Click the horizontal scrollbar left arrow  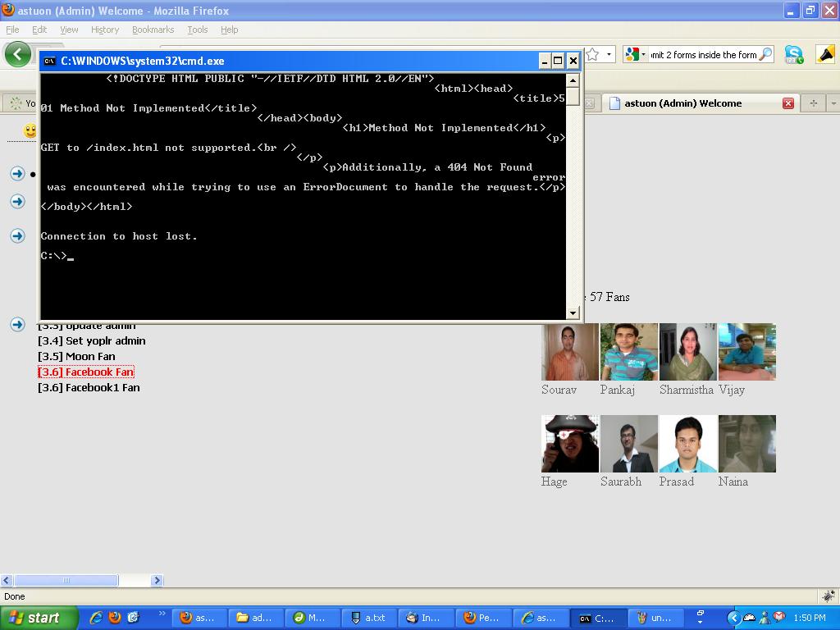click(x=7, y=580)
